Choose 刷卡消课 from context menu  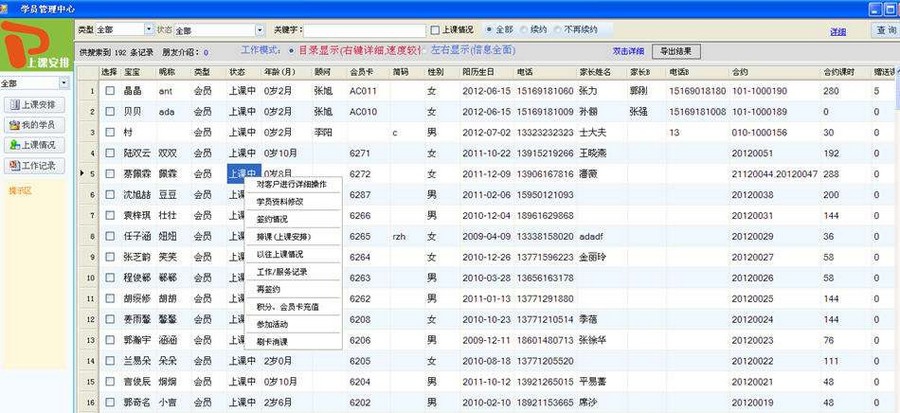[x=293, y=342]
